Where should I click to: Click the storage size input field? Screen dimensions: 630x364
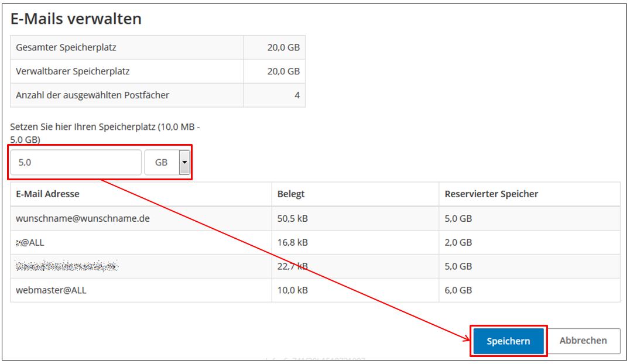click(x=75, y=163)
